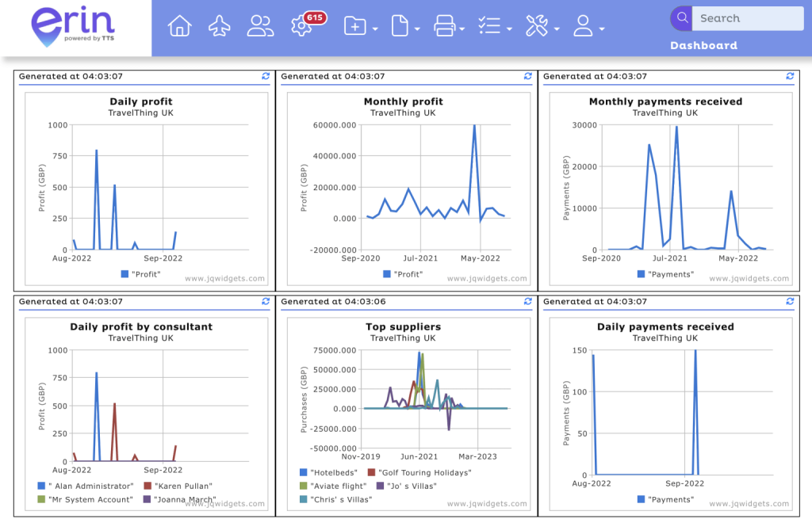Click the Erin logo link
812x519 pixels.
(x=73, y=28)
